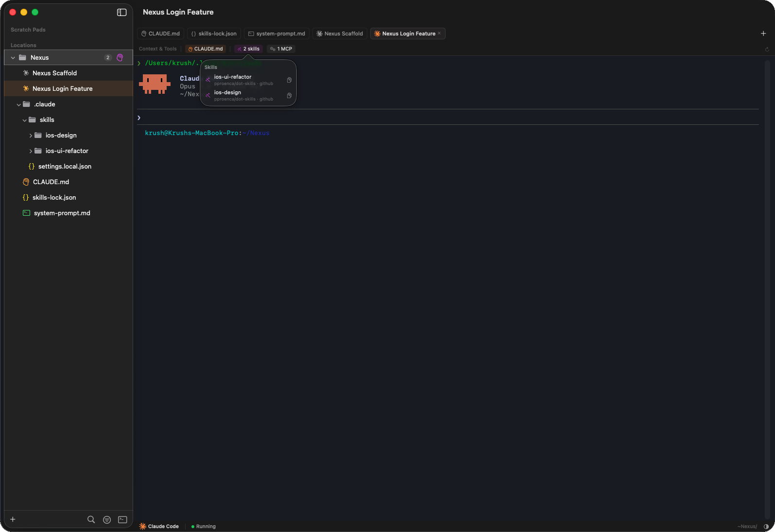Viewport: 775px width, 532px height.
Task: Collapse the Nexus location chevron
Action: point(13,58)
